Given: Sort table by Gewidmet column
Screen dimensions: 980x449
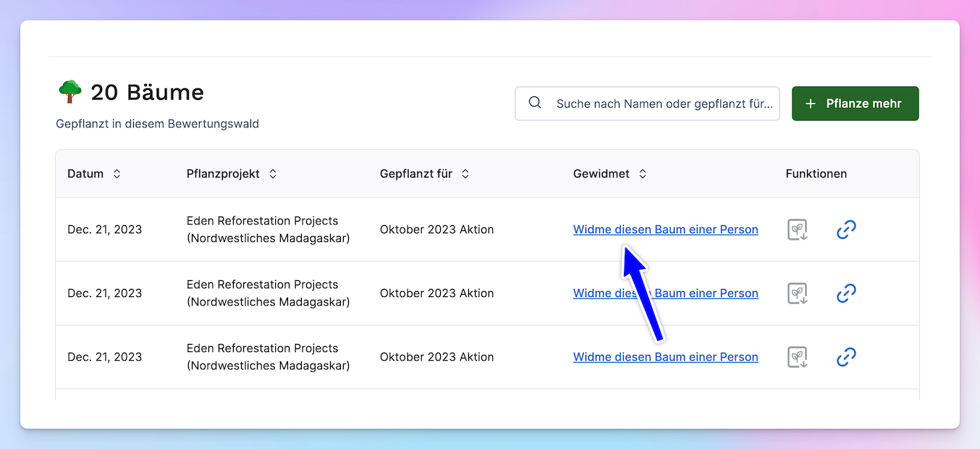Looking at the screenshot, I should (x=643, y=174).
